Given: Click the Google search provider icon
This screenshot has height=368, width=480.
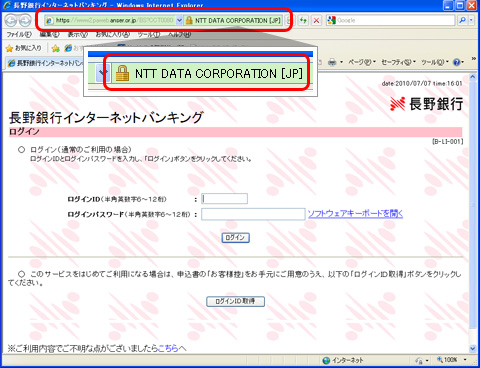Looking at the screenshot, I should 331,20.
